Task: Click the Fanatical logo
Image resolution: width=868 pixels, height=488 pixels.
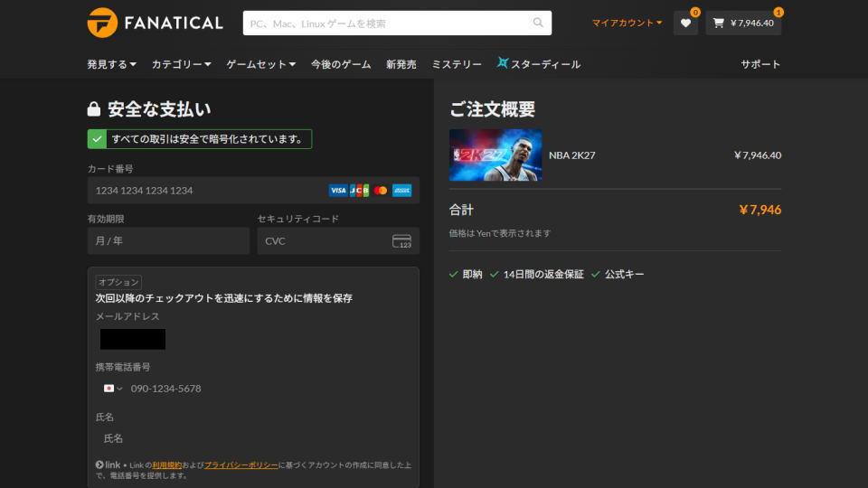Action: pyautogui.click(x=155, y=23)
